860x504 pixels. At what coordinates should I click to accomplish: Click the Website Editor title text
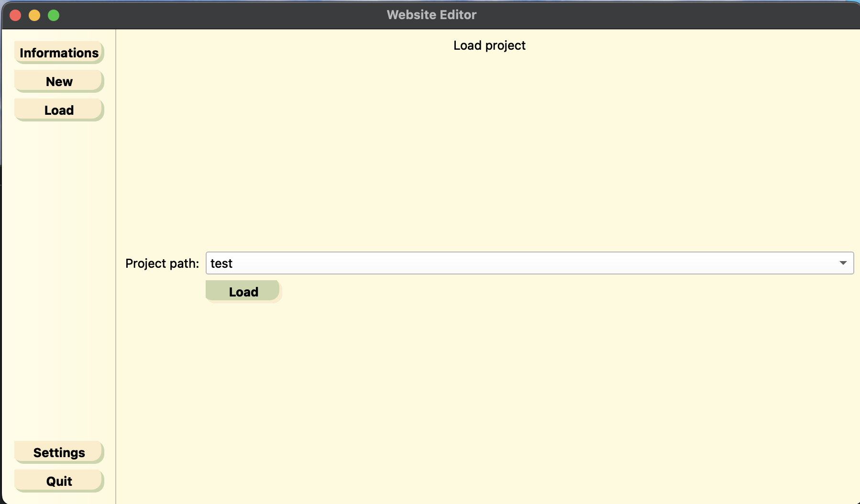click(x=431, y=15)
